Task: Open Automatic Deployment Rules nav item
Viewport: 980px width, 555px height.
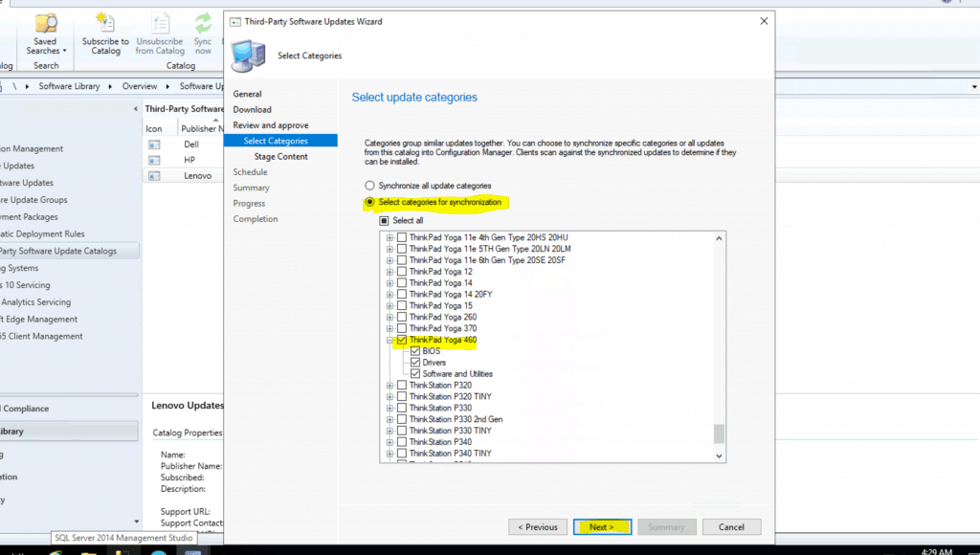Action: [x=42, y=233]
